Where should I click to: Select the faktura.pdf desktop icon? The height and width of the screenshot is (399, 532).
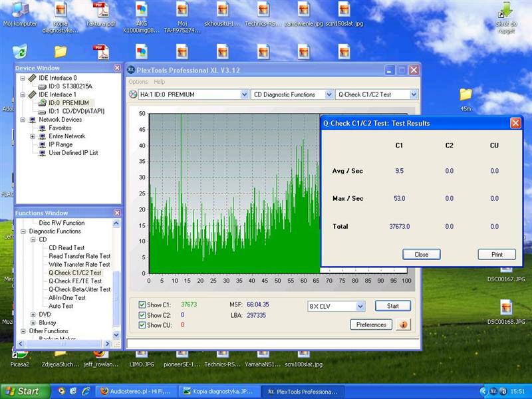pos(101,14)
